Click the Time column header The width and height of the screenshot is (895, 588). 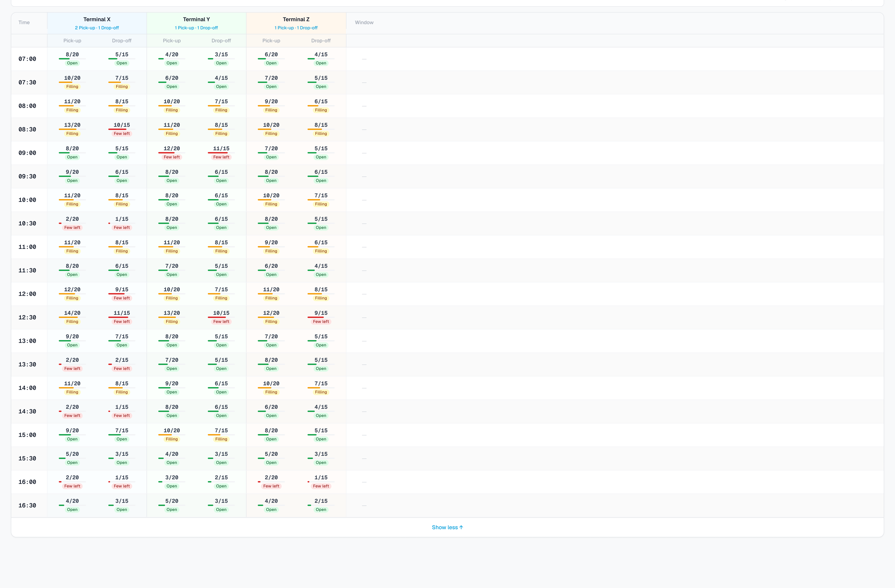point(24,23)
